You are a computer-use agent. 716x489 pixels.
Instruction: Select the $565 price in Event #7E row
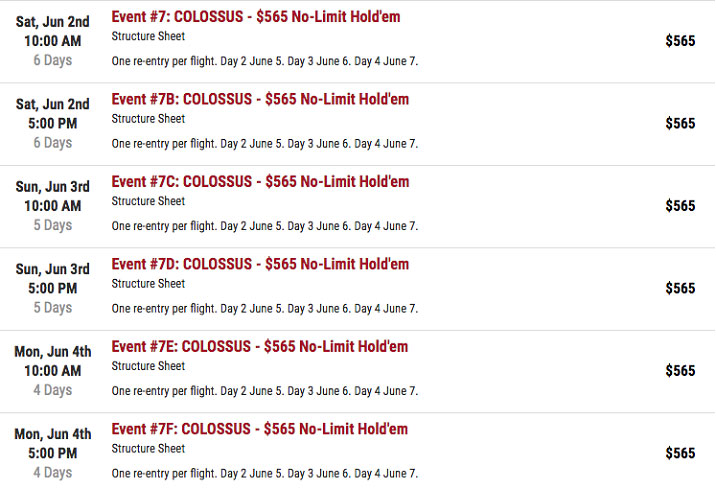coord(680,371)
